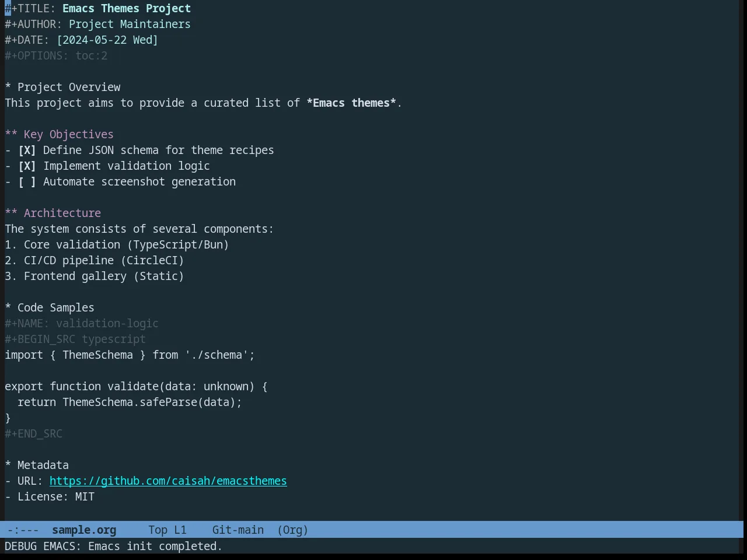
Task: Fold the 'Metadata' heading star
Action: 8,465
